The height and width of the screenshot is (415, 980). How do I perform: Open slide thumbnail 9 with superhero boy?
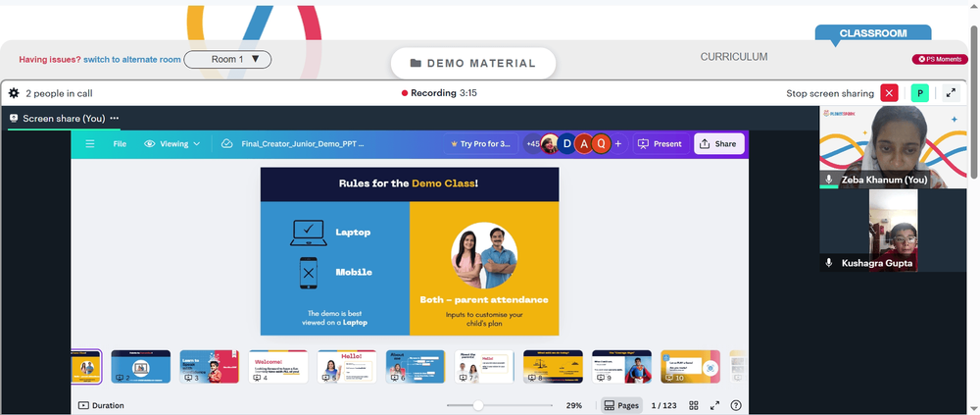(622, 367)
